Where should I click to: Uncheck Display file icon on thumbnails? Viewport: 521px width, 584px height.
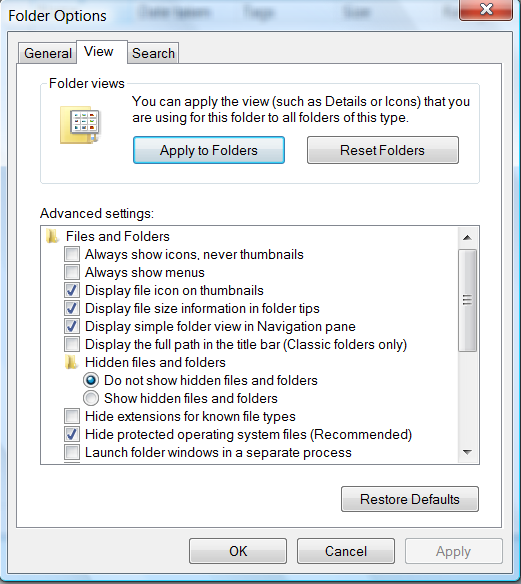click(72, 291)
